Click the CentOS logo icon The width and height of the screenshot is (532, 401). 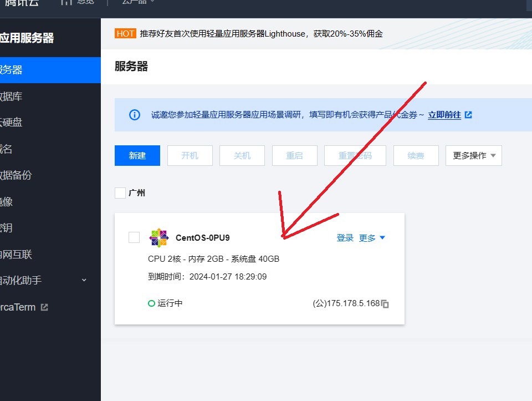click(x=159, y=238)
